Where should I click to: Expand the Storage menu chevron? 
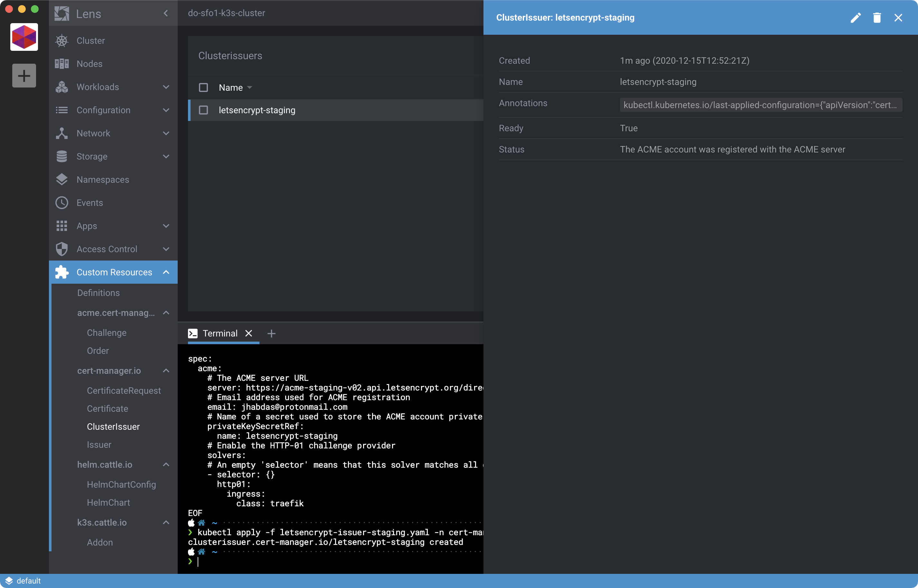point(166,156)
